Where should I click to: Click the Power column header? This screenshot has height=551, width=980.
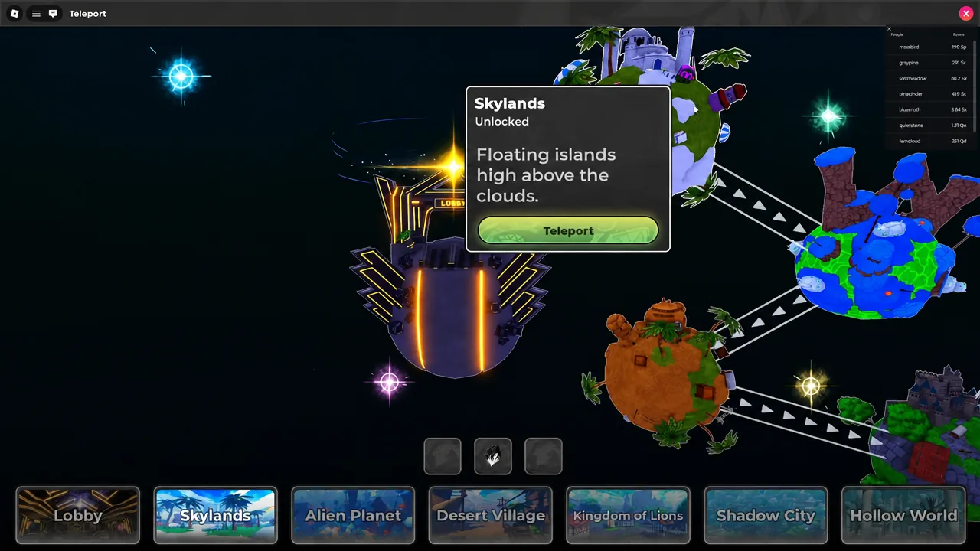(959, 34)
